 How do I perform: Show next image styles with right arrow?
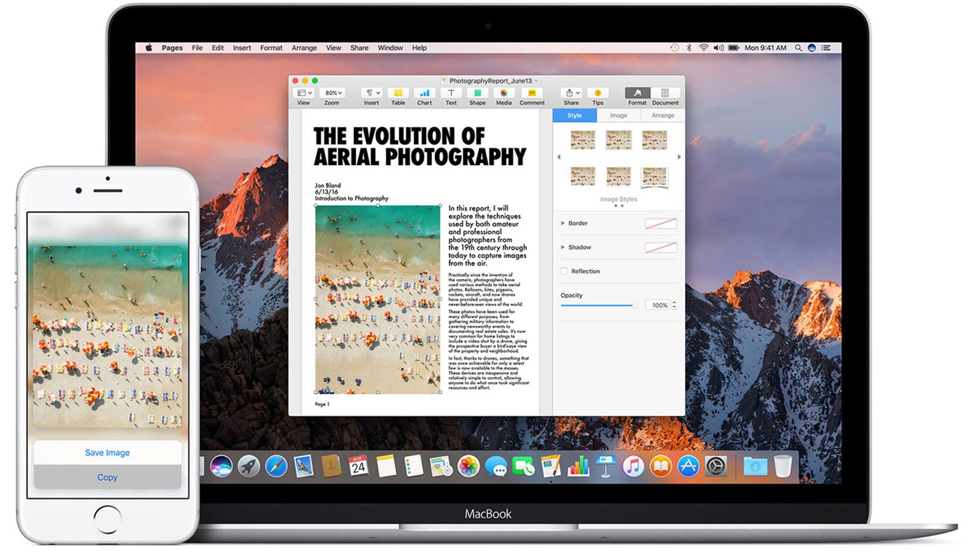(x=679, y=157)
